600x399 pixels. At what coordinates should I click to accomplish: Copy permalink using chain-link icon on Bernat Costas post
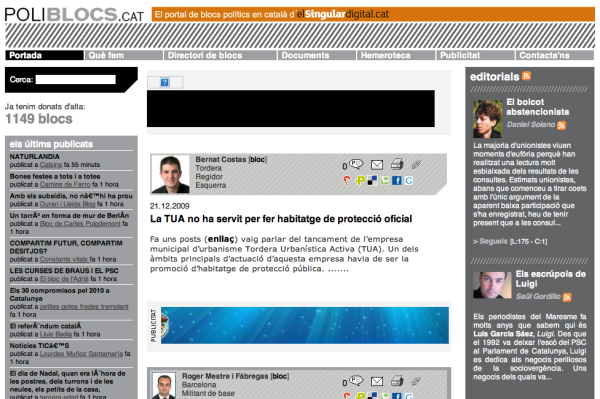pyautogui.click(x=416, y=165)
